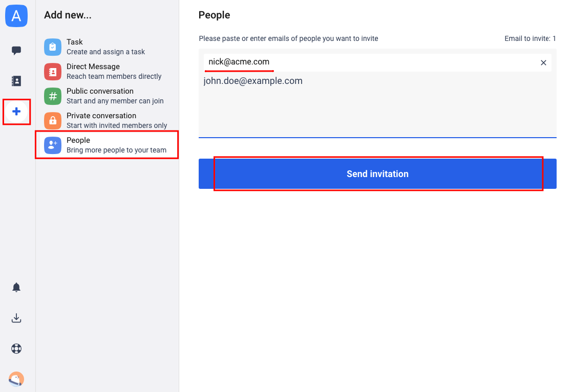Click the red Direct Message contact icon
573x392 pixels.
tap(53, 72)
